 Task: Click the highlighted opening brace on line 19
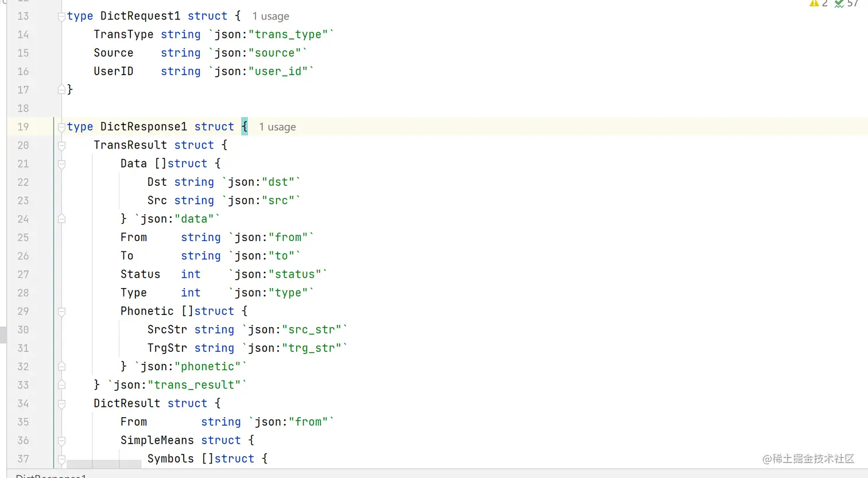(245, 126)
